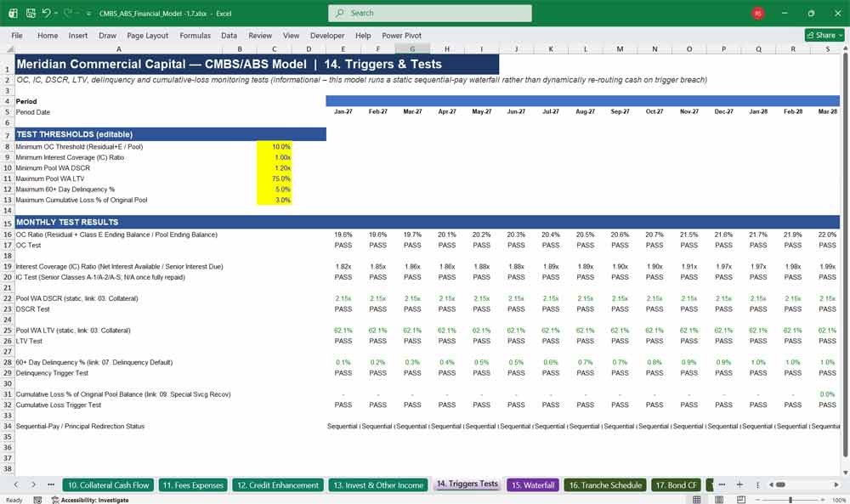Click Accessibility: Investigate in status bar
The height and width of the screenshot is (504, 850).
click(91, 501)
